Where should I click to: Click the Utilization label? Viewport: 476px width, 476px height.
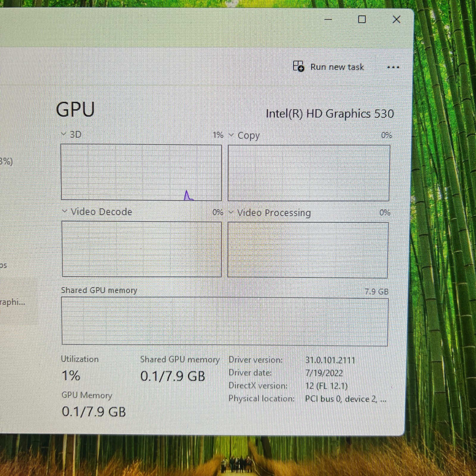[80, 359]
